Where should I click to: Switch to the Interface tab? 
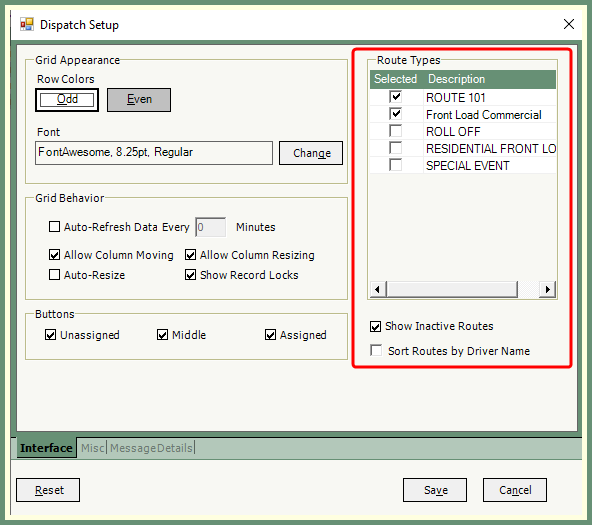pyautogui.click(x=46, y=448)
